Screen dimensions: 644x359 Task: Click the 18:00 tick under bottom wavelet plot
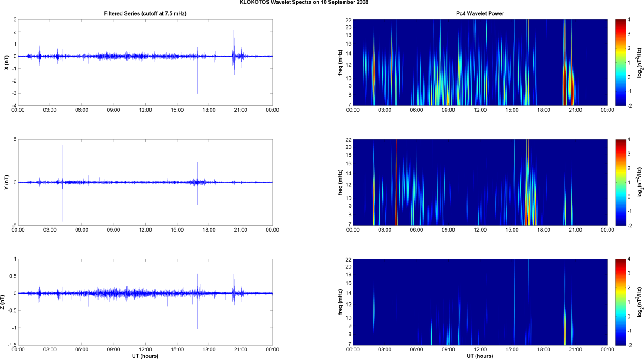(544, 349)
